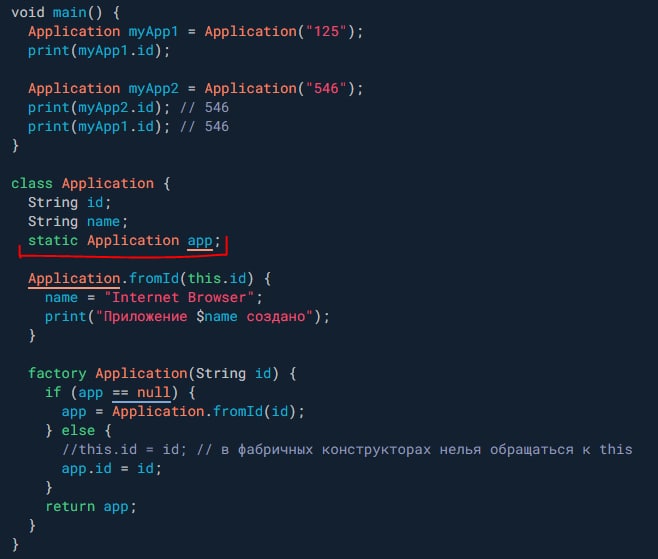Click the 'app.id = id;' assignment
The image size is (658, 559).
[112, 468]
